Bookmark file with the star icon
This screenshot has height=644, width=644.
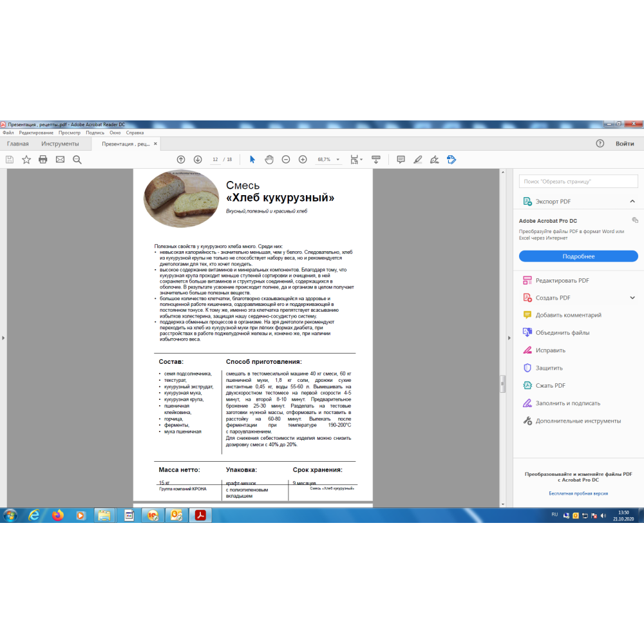tap(26, 160)
